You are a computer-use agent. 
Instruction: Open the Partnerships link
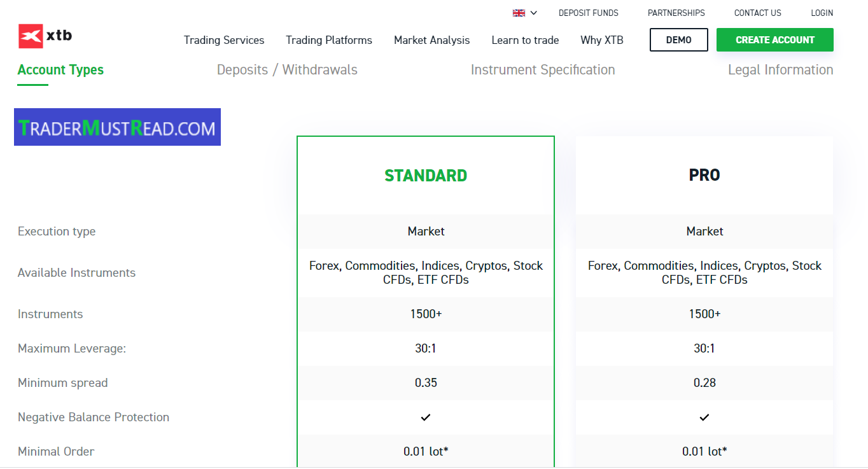(676, 13)
